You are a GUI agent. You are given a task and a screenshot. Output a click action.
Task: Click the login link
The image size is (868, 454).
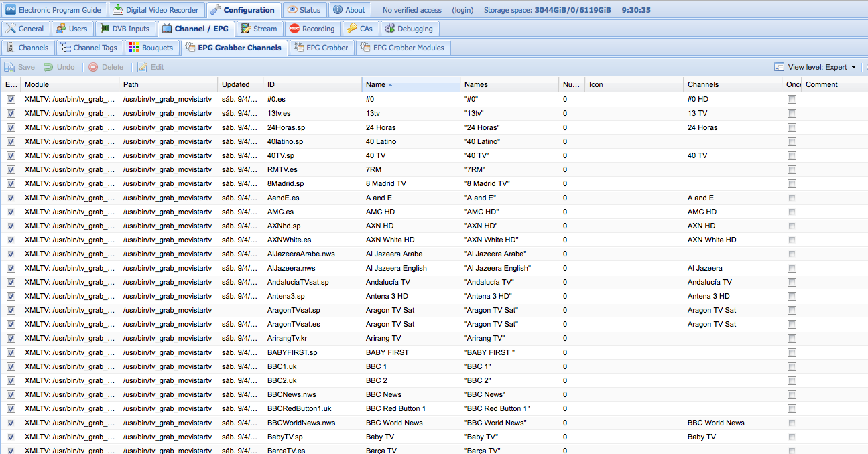462,10
